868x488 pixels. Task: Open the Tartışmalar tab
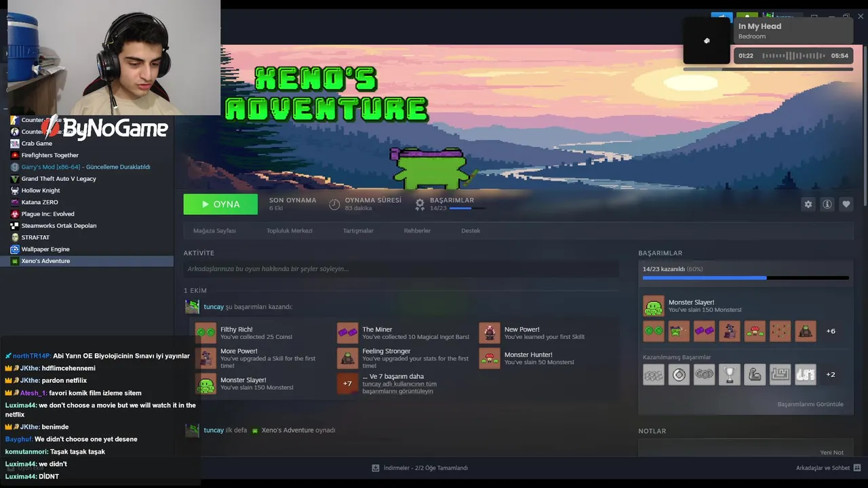click(x=358, y=230)
